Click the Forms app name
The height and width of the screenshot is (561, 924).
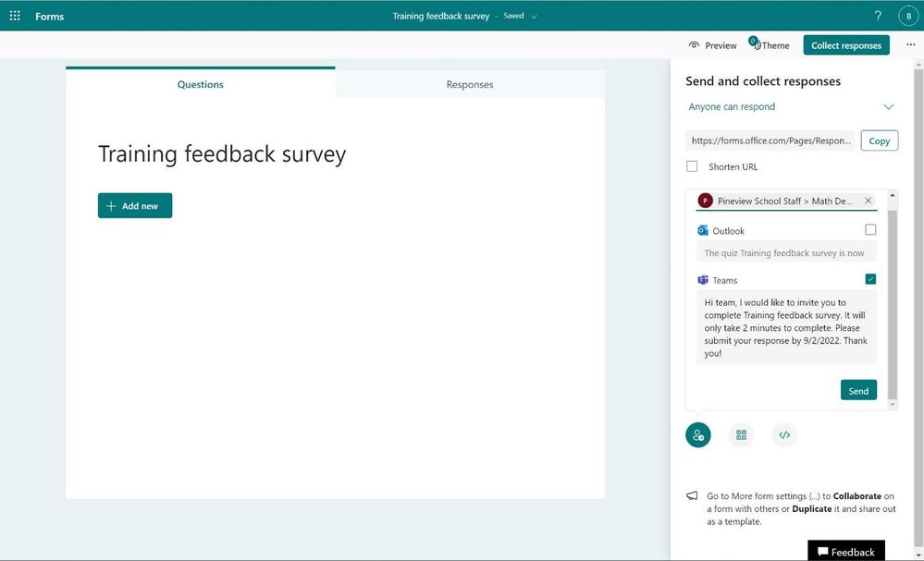pyautogui.click(x=50, y=17)
